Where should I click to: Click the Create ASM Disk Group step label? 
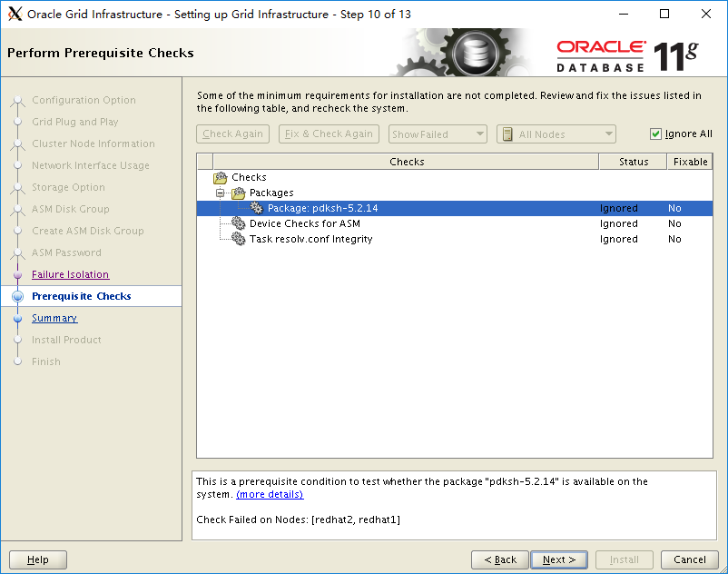tap(88, 231)
